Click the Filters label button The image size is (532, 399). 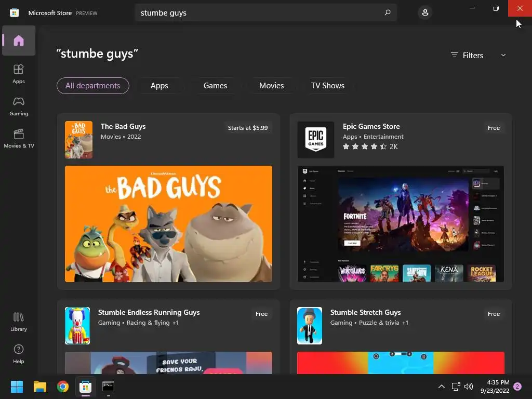point(467,55)
